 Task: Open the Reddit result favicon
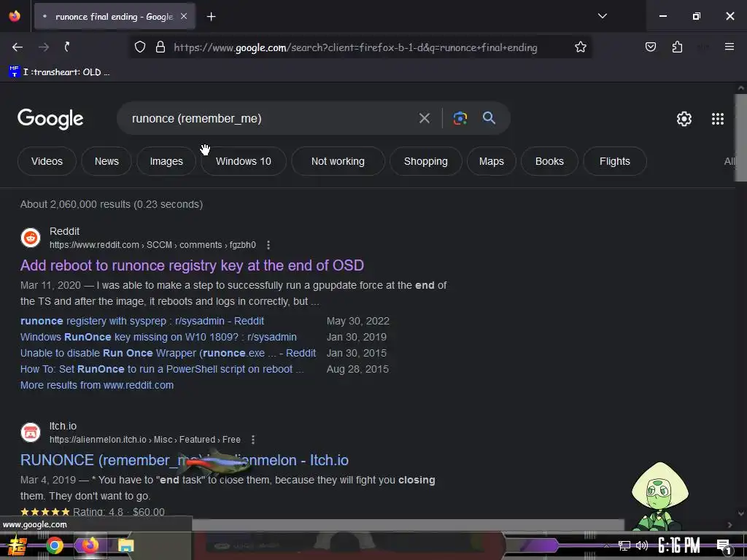(x=31, y=238)
